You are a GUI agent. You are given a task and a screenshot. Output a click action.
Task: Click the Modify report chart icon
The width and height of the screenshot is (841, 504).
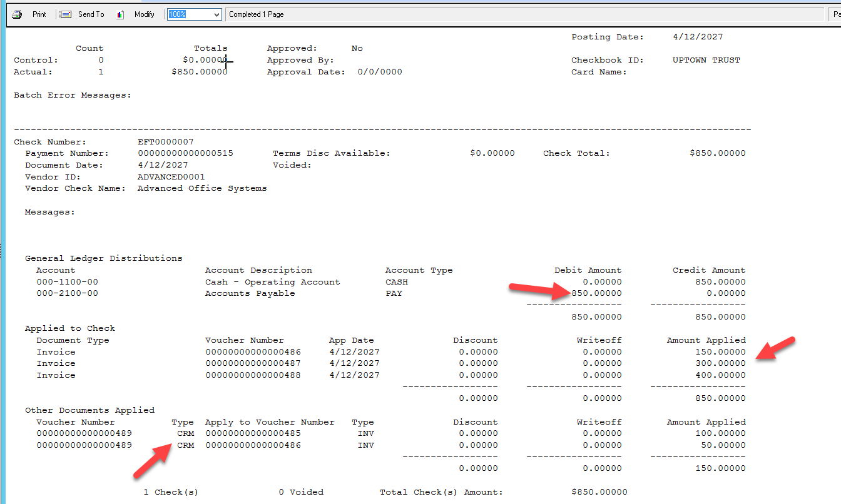tap(120, 14)
